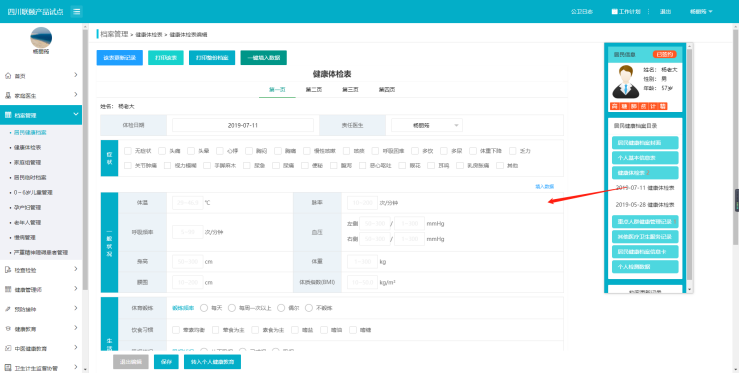The image size is (740, 374).
Task: Click the 已签约 status badge
Action: [x=664, y=54]
